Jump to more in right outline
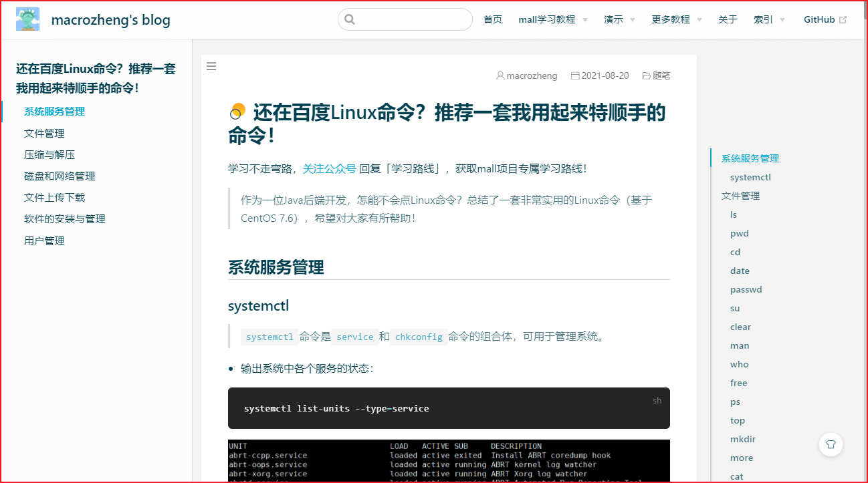This screenshot has width=868, height=483. pos(742,458)
